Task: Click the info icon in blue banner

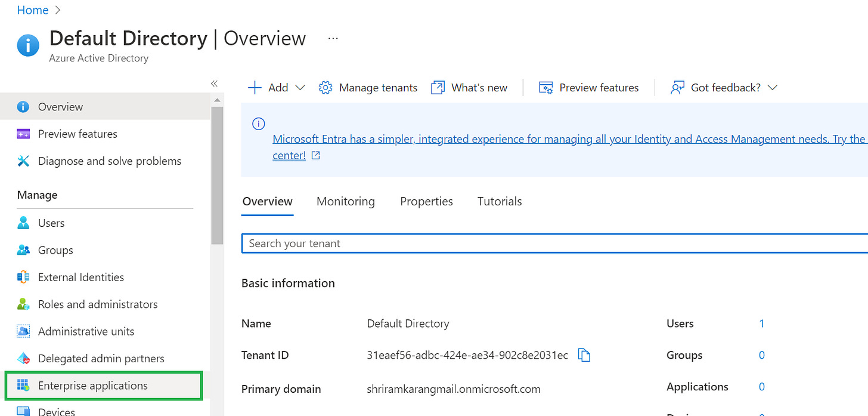Action: pyautogui.click(x=258, y=124)
